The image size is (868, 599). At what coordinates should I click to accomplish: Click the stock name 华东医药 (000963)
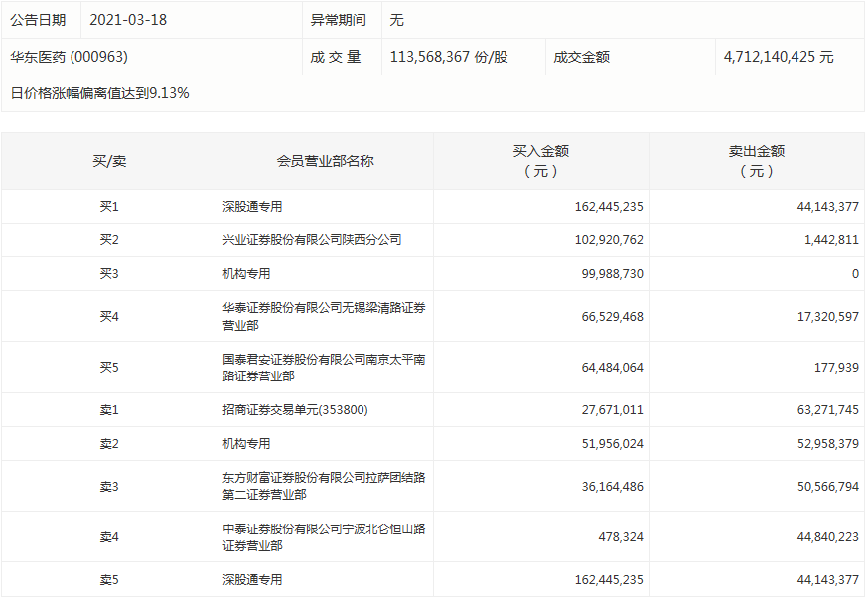69,57
